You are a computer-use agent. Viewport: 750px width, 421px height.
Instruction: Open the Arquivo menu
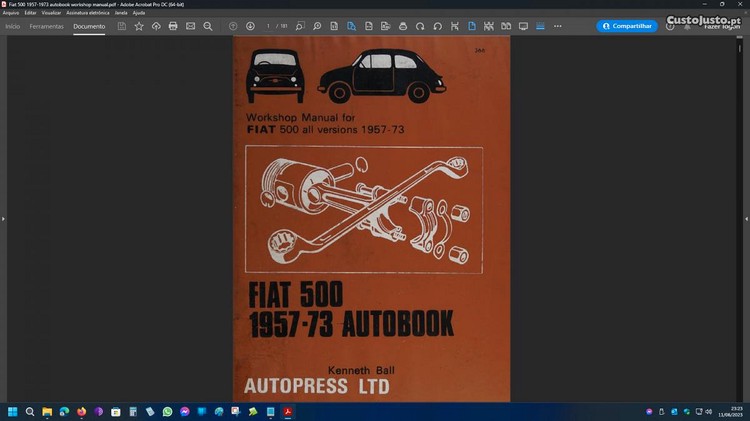(11, 13)
